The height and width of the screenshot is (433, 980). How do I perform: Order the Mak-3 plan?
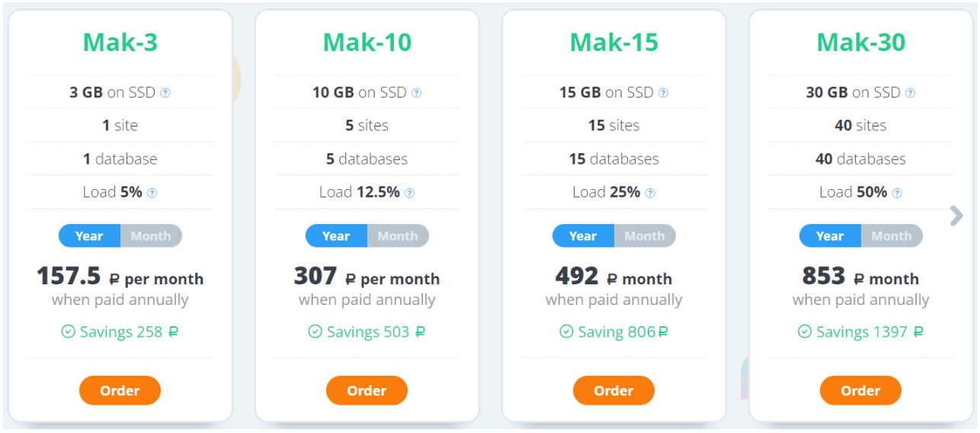[x=120, y=390]
